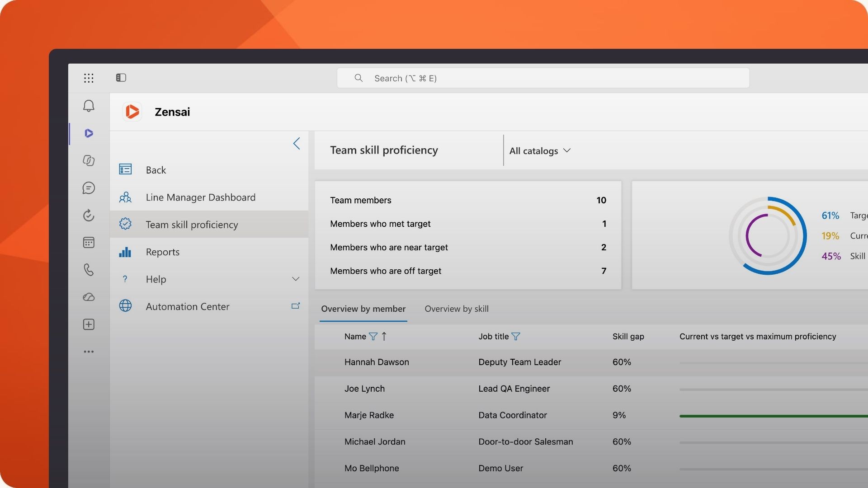Open the All catalogs dropdown
The width and height of the screenshot is (868, 488).
click(x=540, y=150)
